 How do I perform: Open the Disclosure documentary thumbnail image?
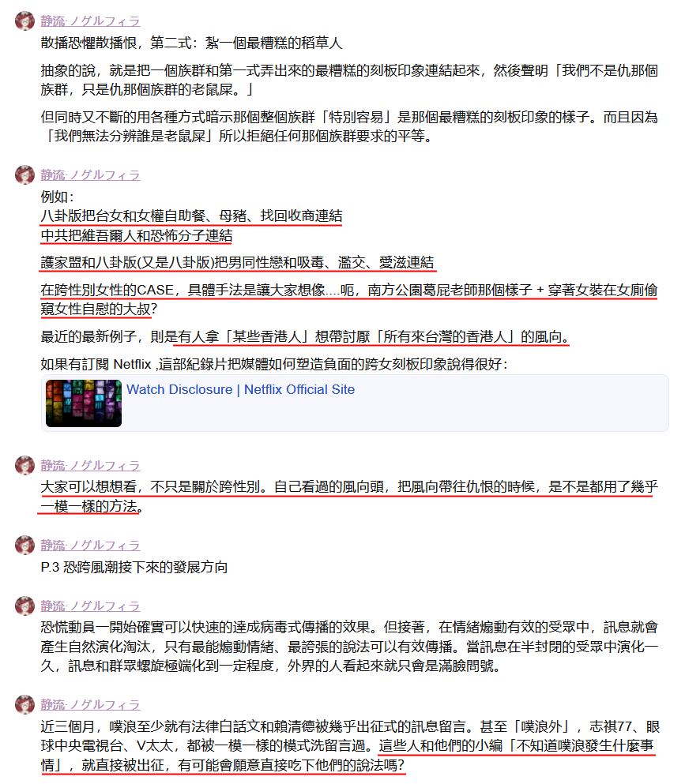coord(84,403)
